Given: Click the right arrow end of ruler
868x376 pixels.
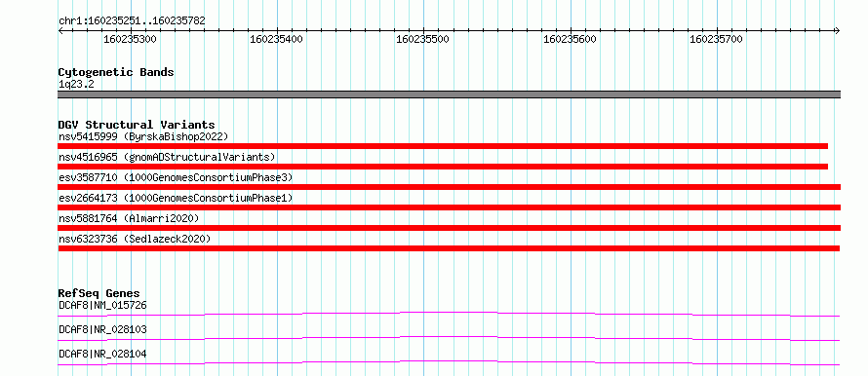Looking at the screenshot, I should pos(838,30).
